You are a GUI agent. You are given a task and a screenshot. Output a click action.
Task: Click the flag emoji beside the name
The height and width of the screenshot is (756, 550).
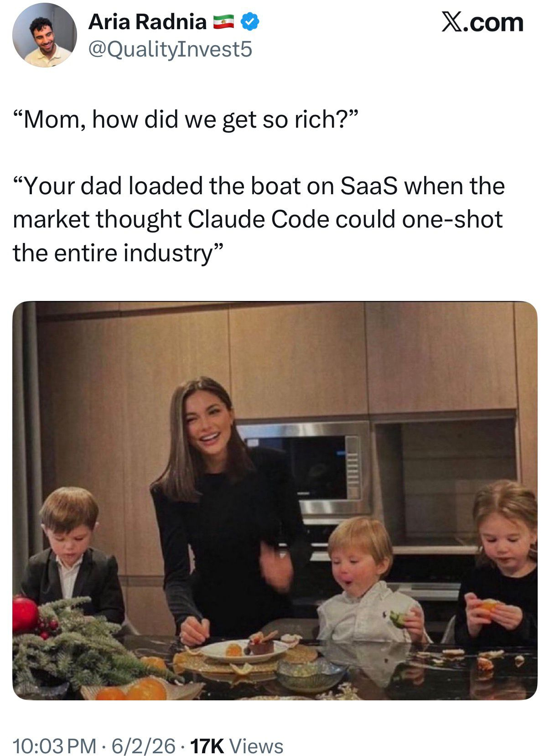[224, 22]
